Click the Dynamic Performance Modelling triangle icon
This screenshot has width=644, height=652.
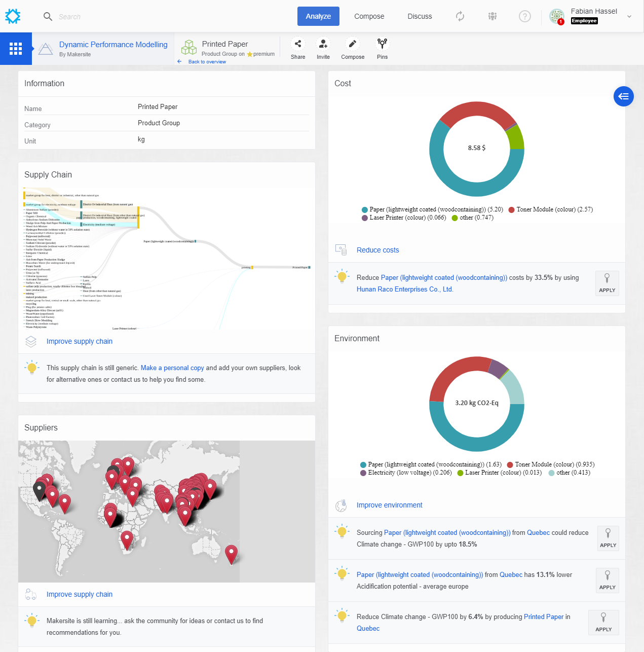46,49
